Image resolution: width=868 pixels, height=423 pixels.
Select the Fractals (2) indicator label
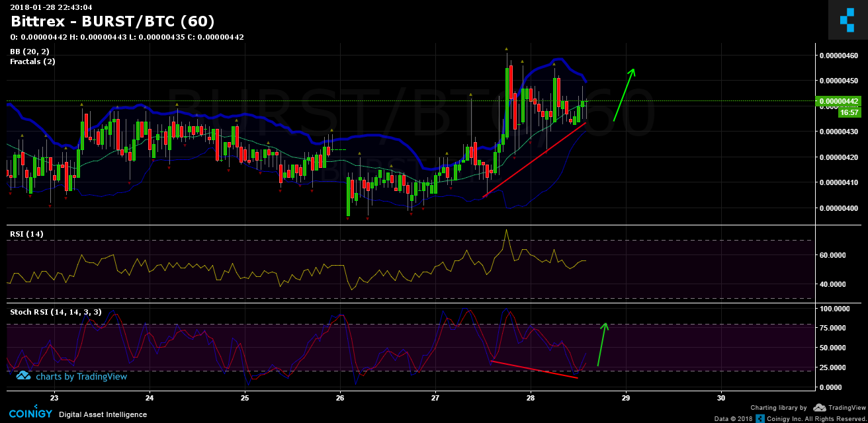pyautogui.click(x=32, y=61)
